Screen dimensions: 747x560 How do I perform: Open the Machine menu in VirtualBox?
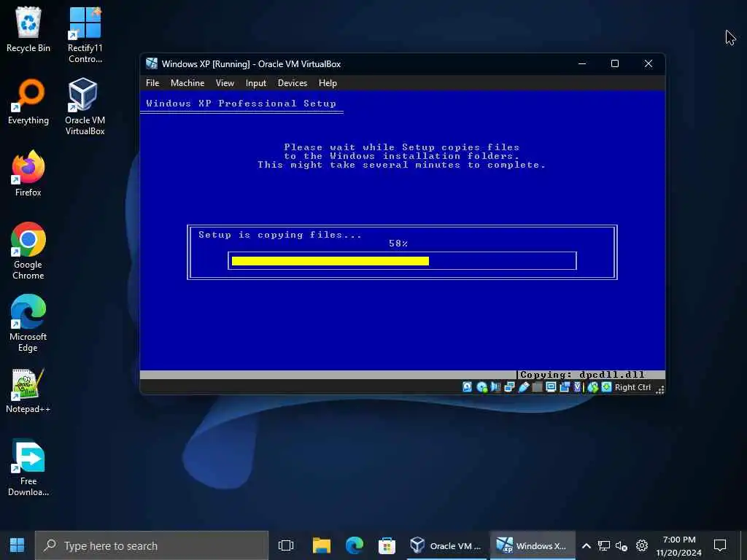pyautogui.click(x=187, y=83)
